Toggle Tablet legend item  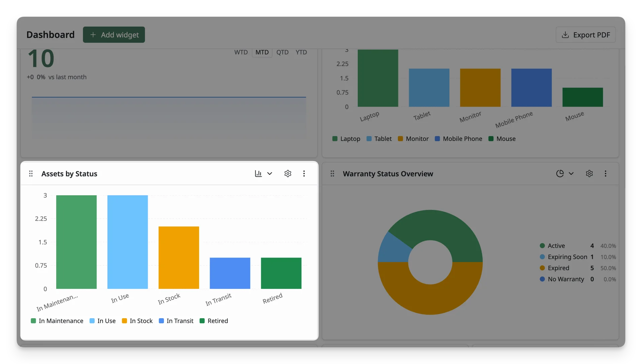click(x=379, y=139)
